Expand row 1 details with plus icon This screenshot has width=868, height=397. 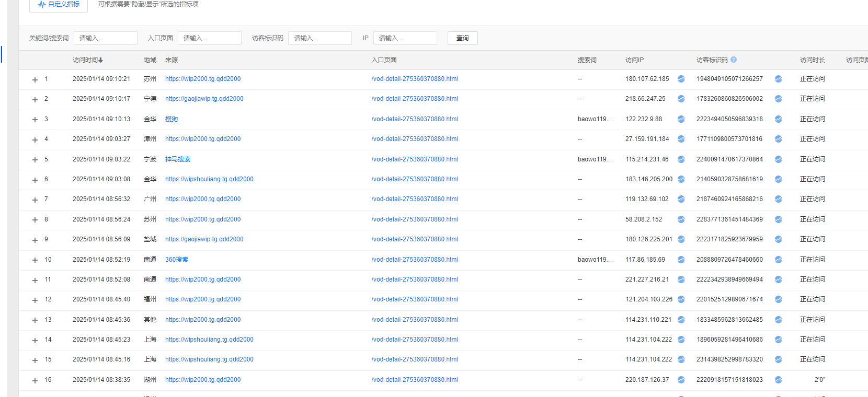click(x=35, y=79)
